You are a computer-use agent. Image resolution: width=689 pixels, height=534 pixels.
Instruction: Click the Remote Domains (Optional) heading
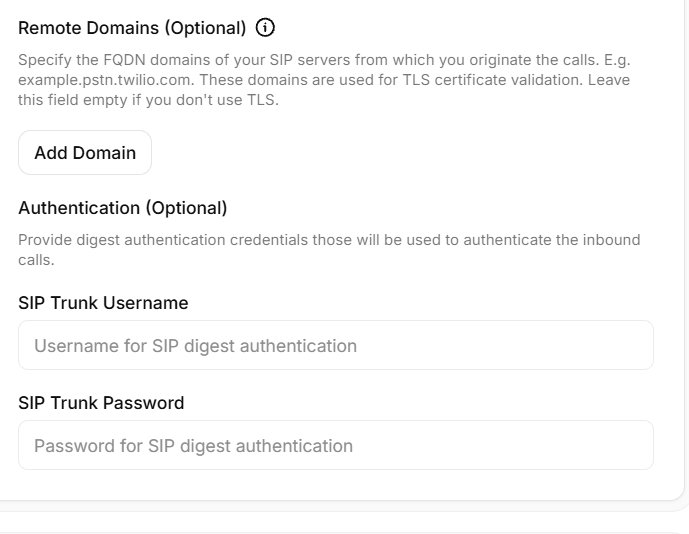(x=132, y=28)
